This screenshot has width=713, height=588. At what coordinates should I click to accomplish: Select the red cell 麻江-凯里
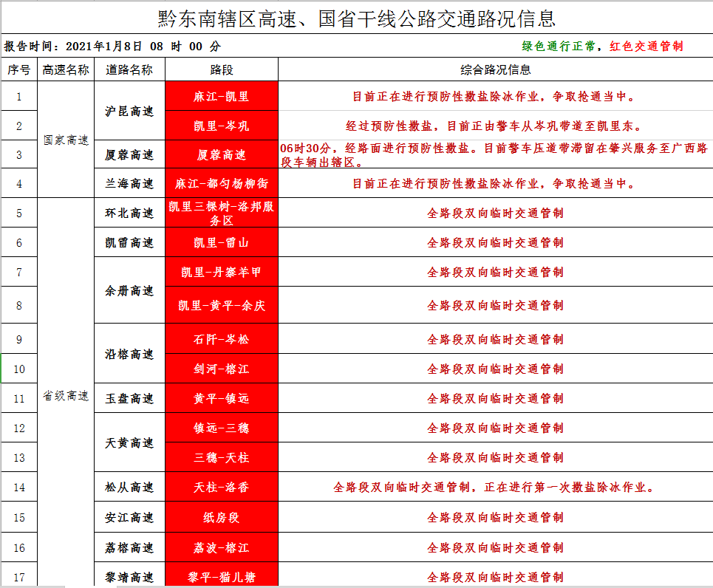pos(222,96)
